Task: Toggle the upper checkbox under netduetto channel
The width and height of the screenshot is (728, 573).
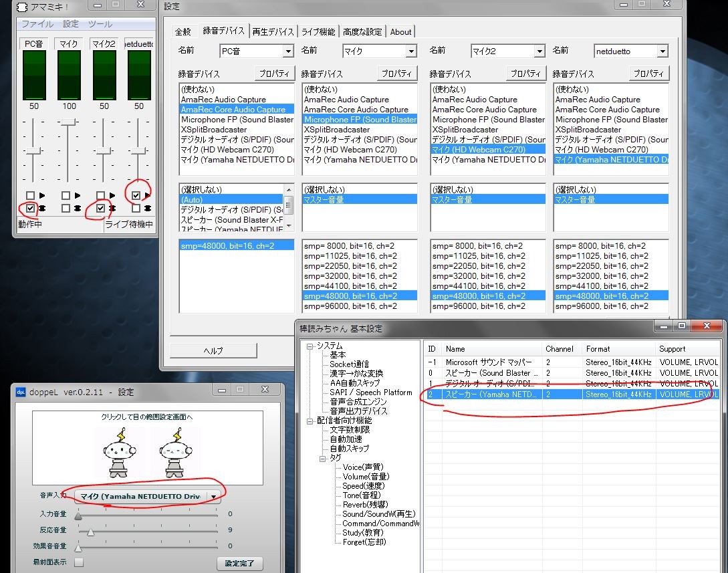Action: click(136, 196)
